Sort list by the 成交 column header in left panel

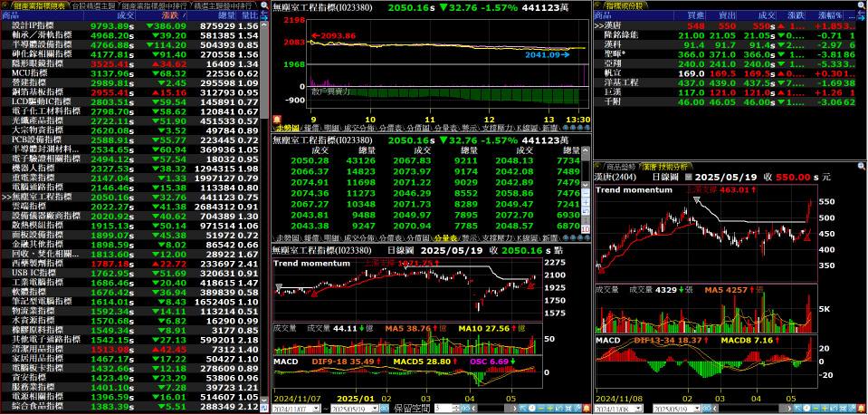[110, 15]
